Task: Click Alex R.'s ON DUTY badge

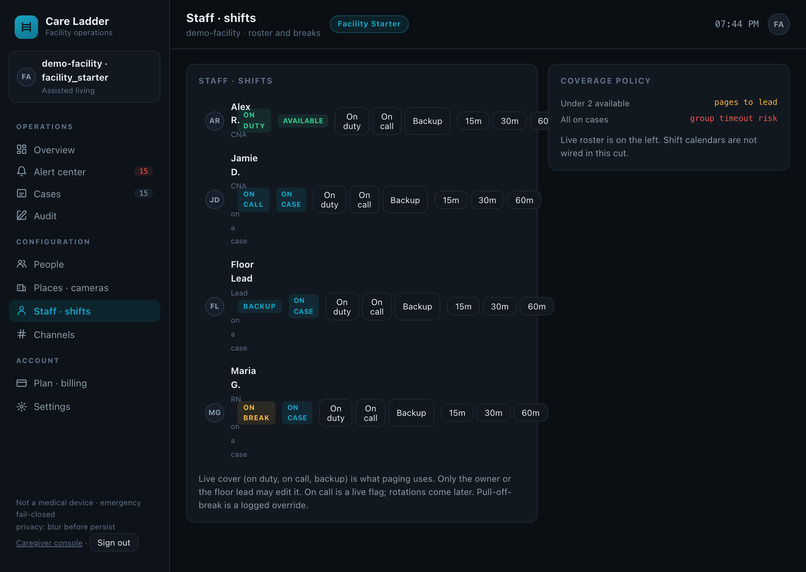Action: 254,120
